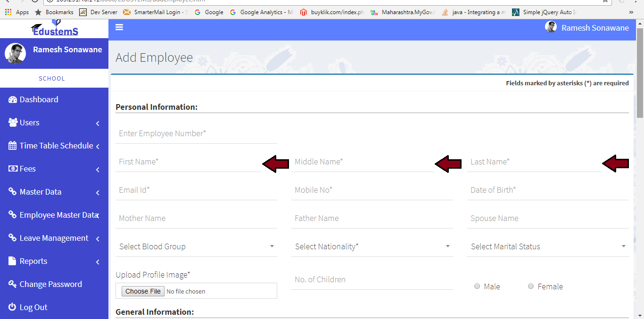This screenshot has height=319, width=644.
Task: Expand the Master Data sidebar menu
Action: (54, 192)
